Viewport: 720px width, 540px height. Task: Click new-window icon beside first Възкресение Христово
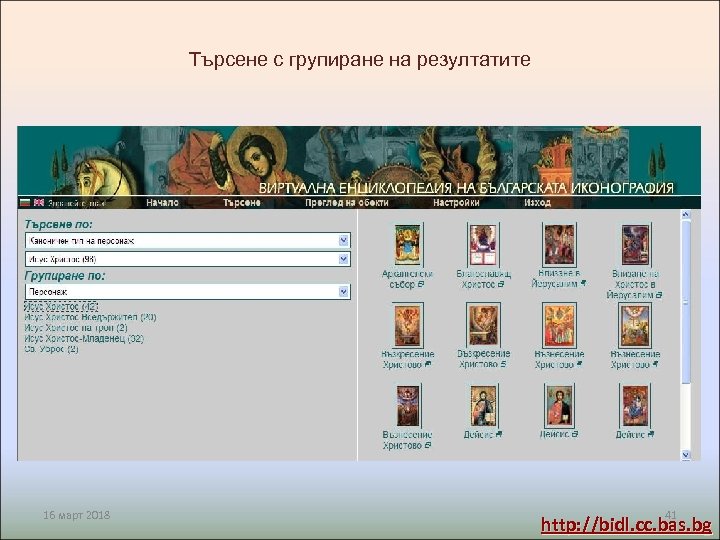coord(428,365)
